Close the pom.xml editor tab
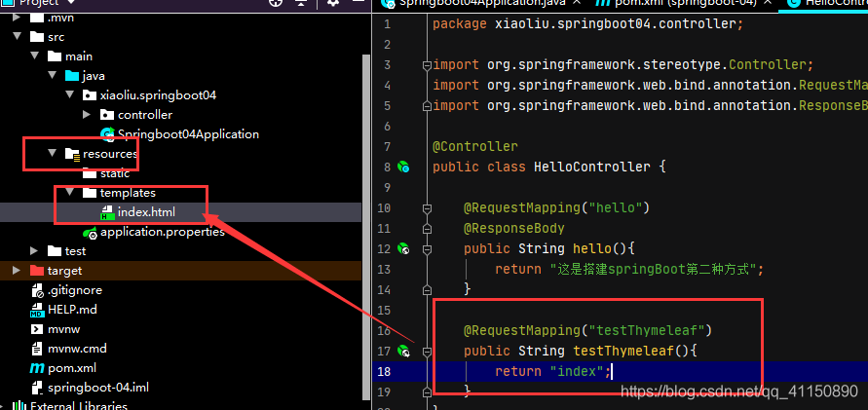The image size is (868, 410). click(767, 3)
